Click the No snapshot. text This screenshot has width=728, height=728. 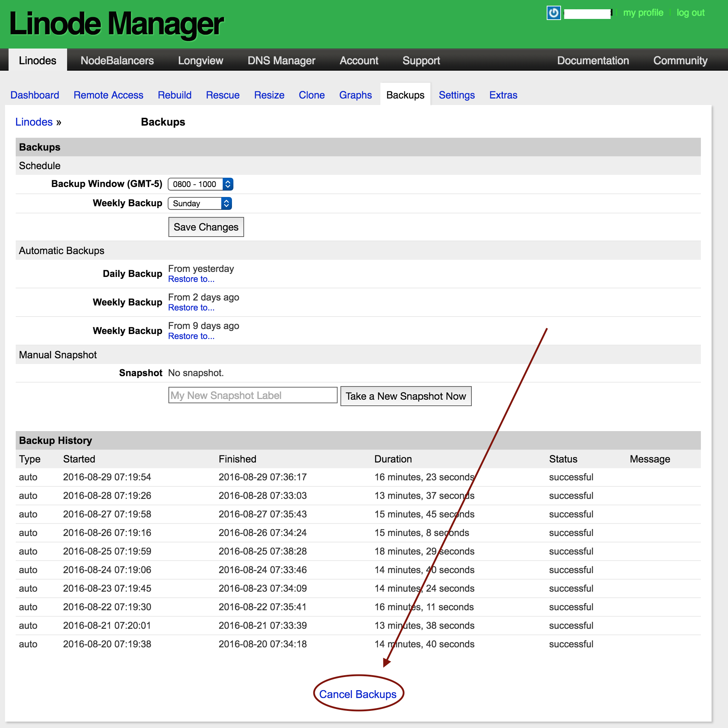[x=196, y=373]
